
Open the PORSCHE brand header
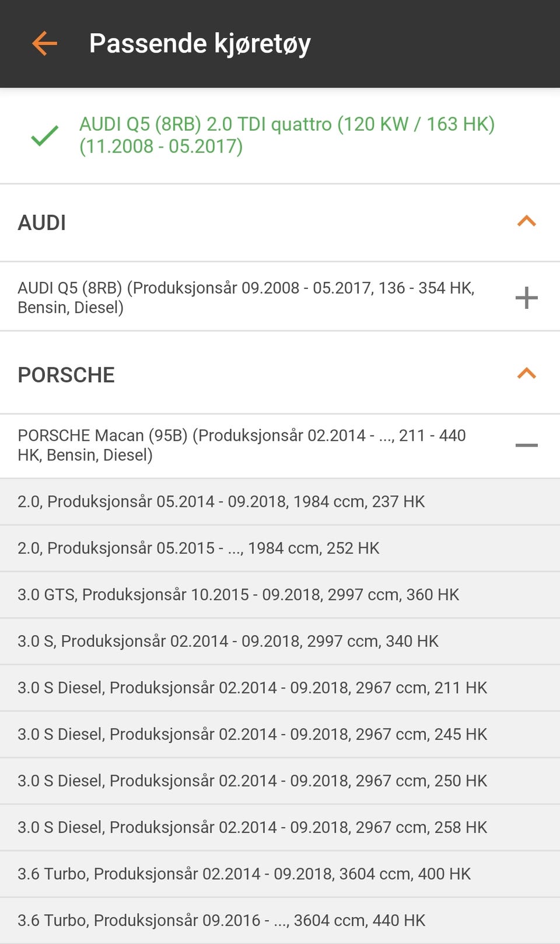click(280, 375)
